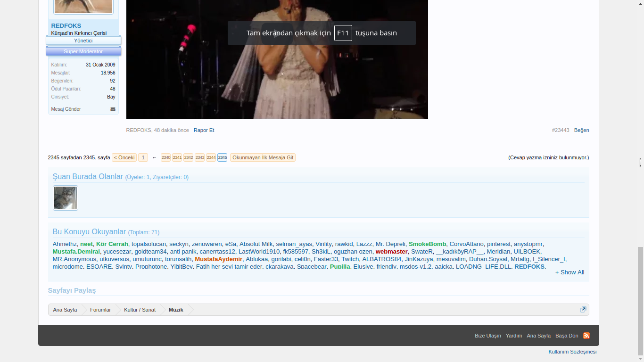The height and width of the screenshot is (362, 644).
Task: Open page 2340 in pagination
Action: [x=166, y=157]
